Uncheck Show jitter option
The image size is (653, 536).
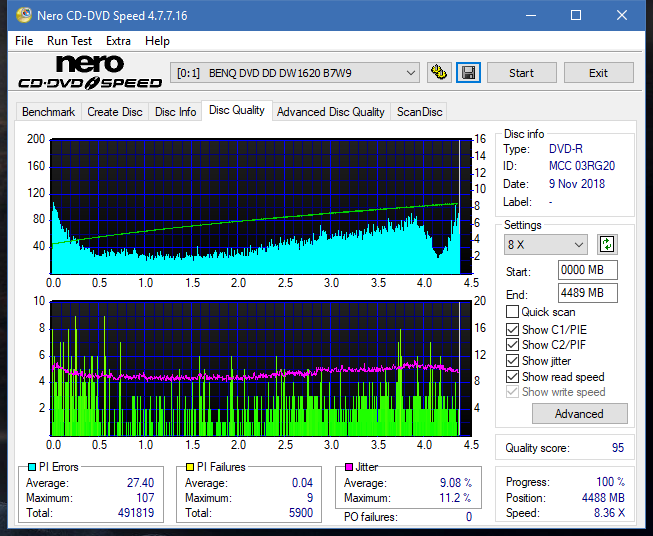coord(512,361)
